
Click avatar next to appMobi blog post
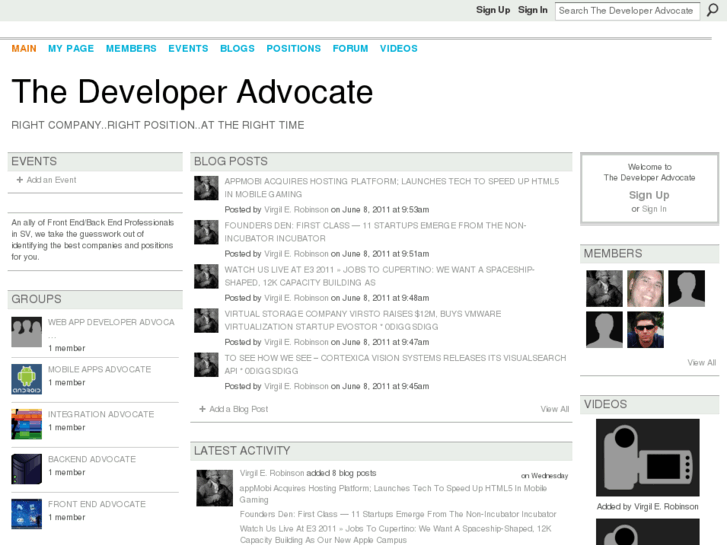tap(206, 188)
